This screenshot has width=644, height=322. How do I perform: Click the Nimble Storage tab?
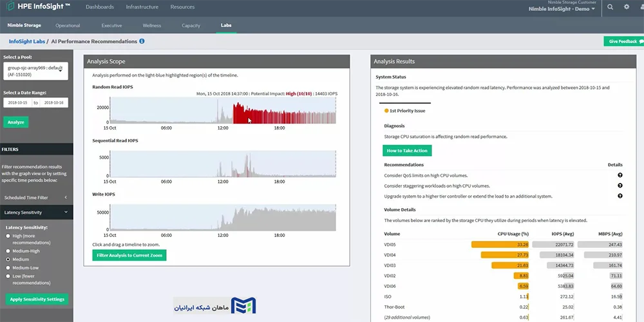tap(24, 26)
